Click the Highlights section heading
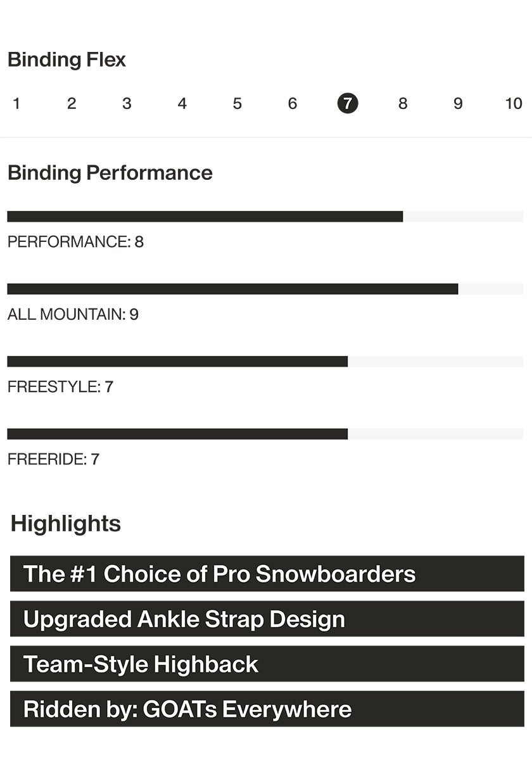Screen dimensions: 532x779 [66, 524]
